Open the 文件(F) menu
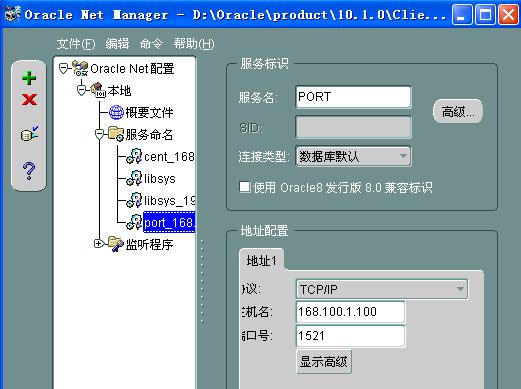This screenshot has width=521, height=389. pyautogui.click(x=76, y=44)
